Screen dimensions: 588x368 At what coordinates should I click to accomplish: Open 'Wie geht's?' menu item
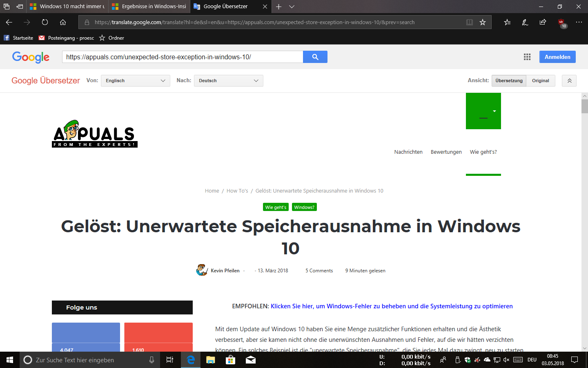[483, 152]
